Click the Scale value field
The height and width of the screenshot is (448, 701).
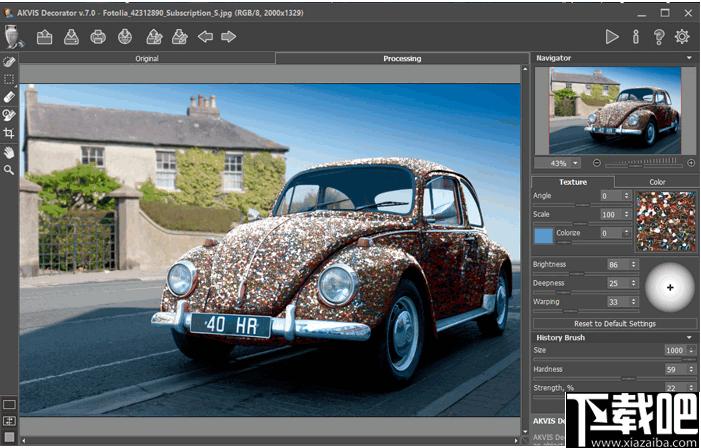(611, 215)
